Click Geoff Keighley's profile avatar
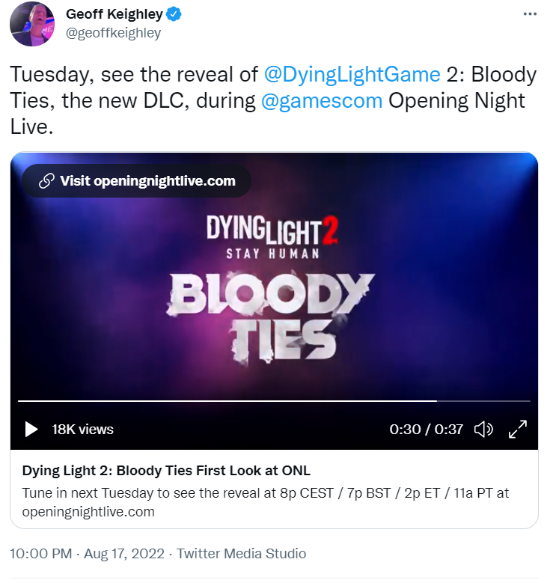Screen dimensions: 550x583 tap(32, 23)
